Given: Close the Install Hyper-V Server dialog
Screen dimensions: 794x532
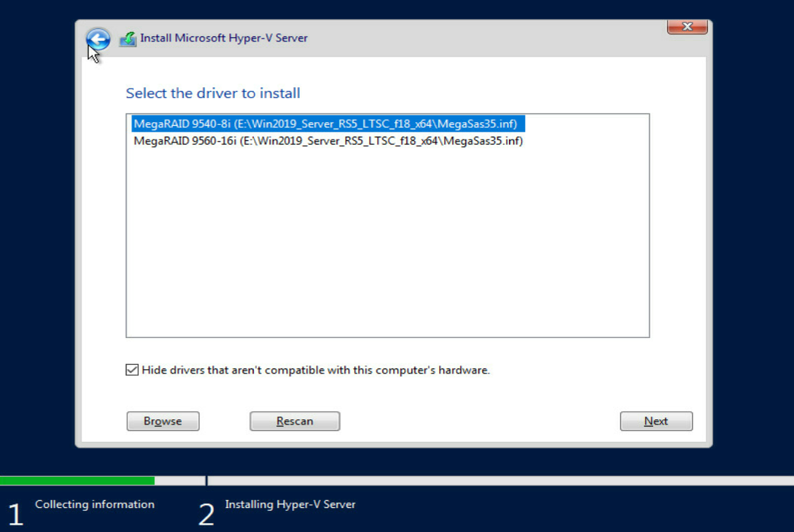Looking at the screenshot, I should (x=687, y=26).
